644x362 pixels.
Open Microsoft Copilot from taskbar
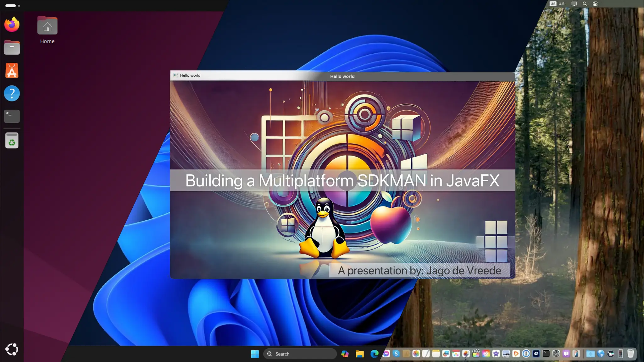click(345, 354)
